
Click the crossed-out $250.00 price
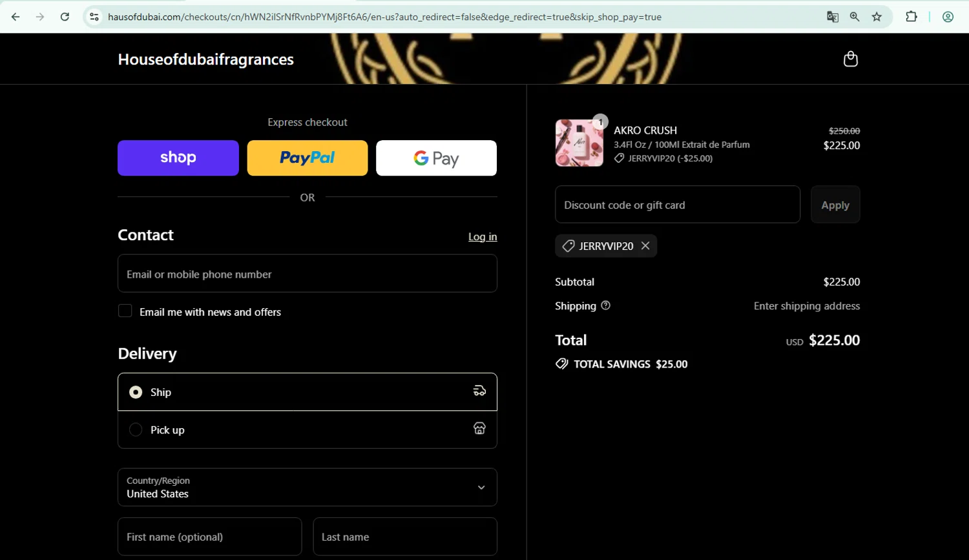click(x=844, y=130)
